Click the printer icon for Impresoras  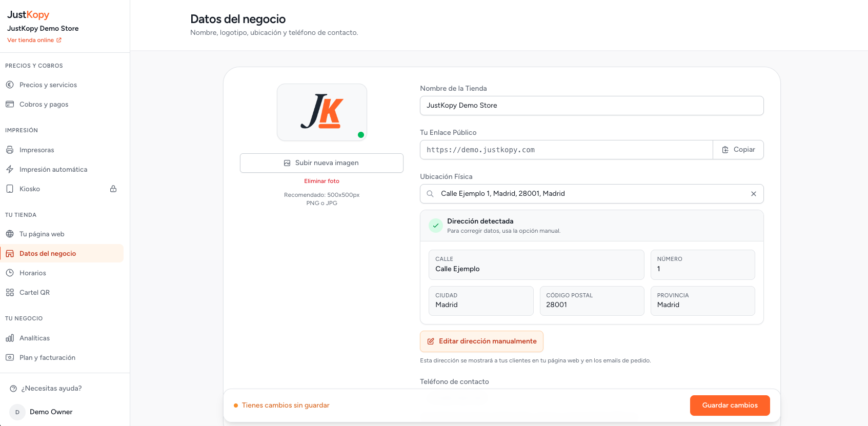point(10,150)
